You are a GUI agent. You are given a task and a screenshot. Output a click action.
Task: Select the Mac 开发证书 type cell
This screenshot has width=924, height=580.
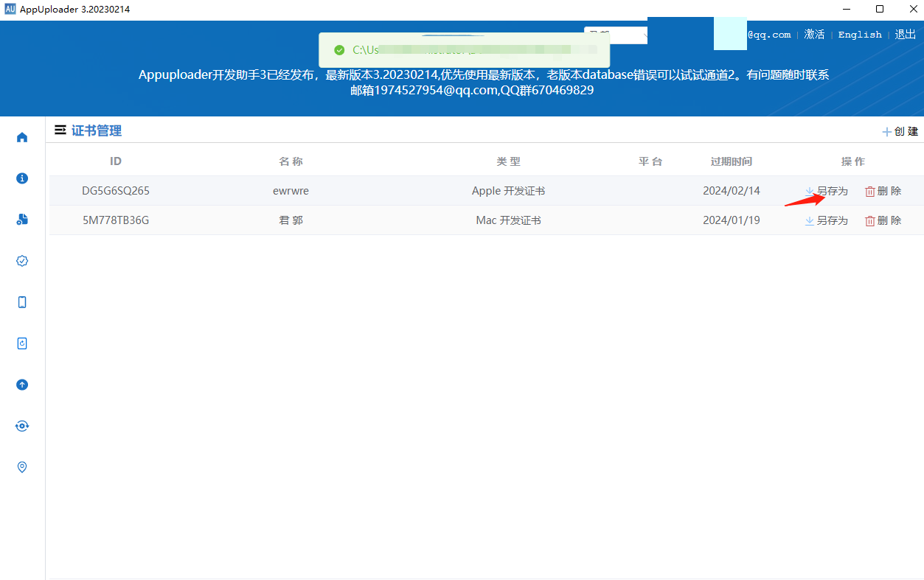point(508,220)
